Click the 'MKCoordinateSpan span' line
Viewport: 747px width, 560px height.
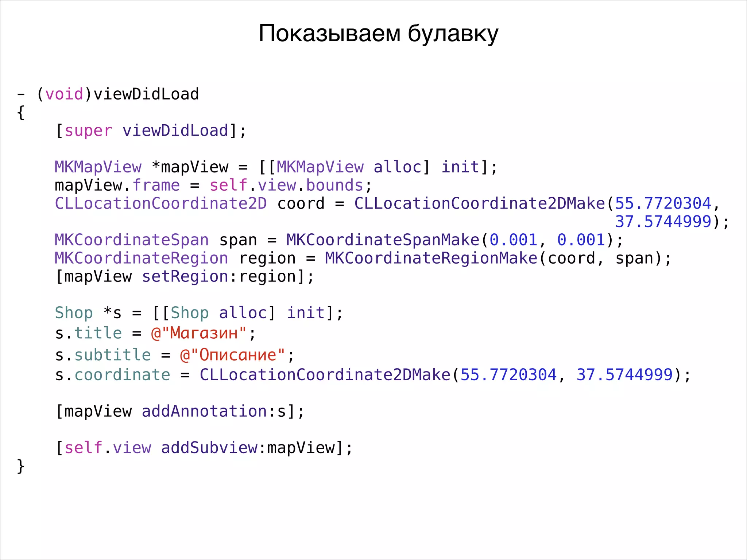339,240
